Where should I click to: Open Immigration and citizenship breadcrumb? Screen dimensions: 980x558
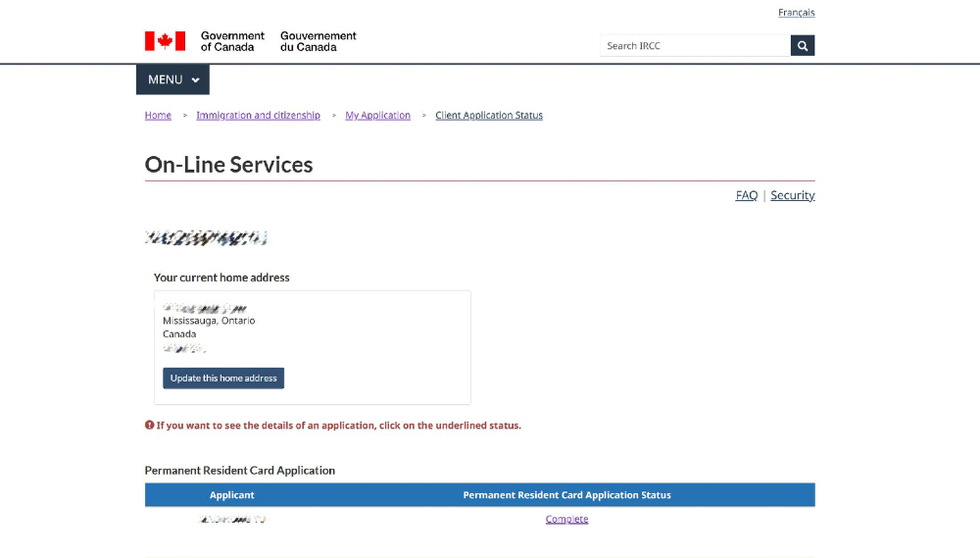click(x=258, y=115)
